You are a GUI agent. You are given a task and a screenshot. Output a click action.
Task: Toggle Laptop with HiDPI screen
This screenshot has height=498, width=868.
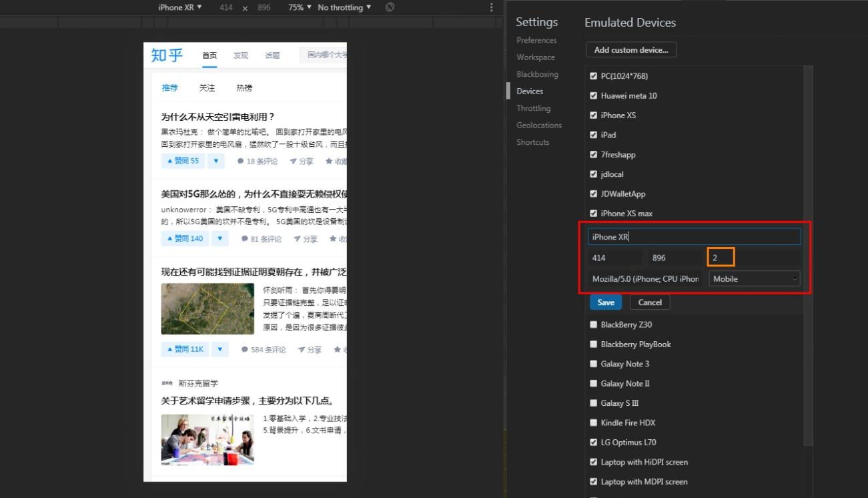(x=594, y=462)
